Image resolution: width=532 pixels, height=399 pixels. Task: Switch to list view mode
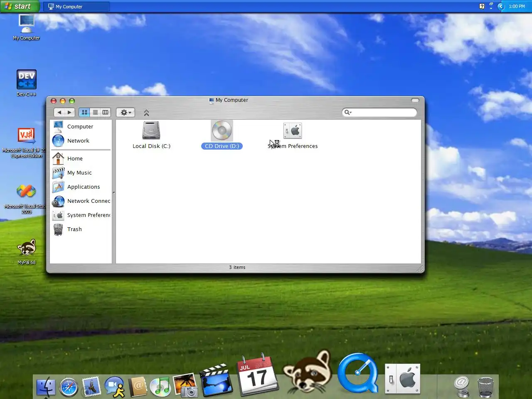[95, 112]
